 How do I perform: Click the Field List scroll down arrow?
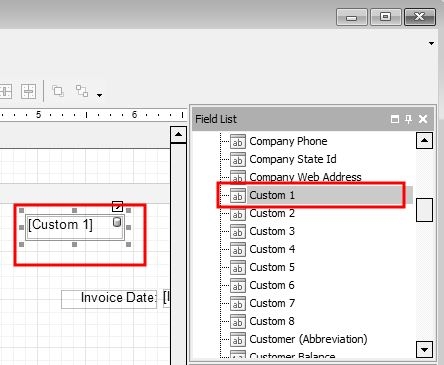(x=424, y=350)
